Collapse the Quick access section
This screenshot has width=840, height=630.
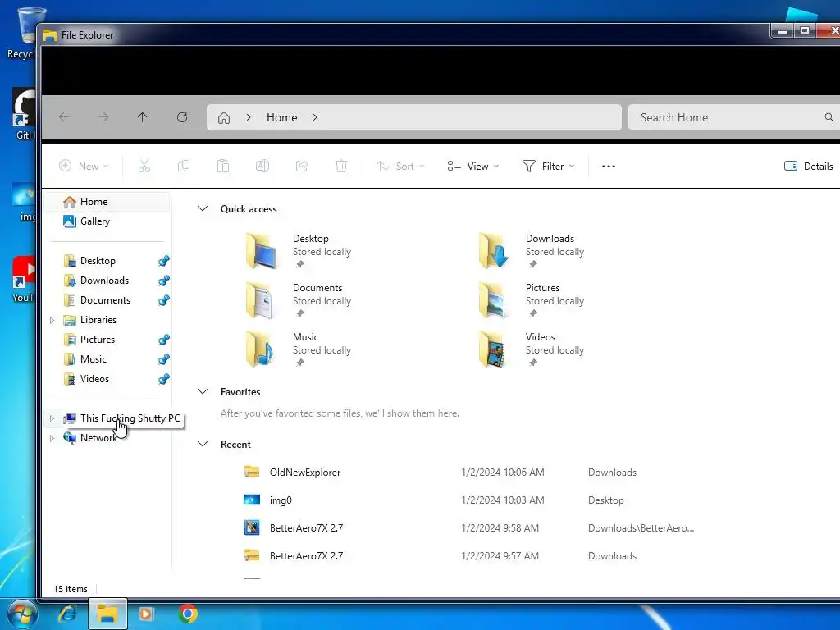pos(203,209)
